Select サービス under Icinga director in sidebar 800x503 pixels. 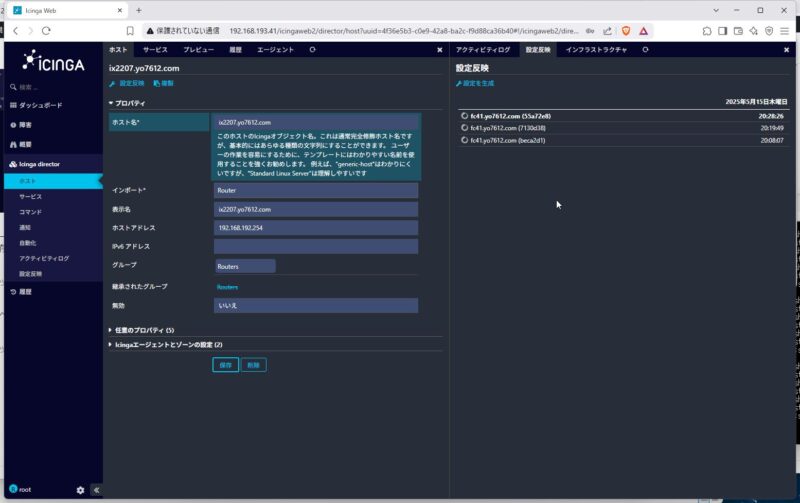(x=31, y=196)
